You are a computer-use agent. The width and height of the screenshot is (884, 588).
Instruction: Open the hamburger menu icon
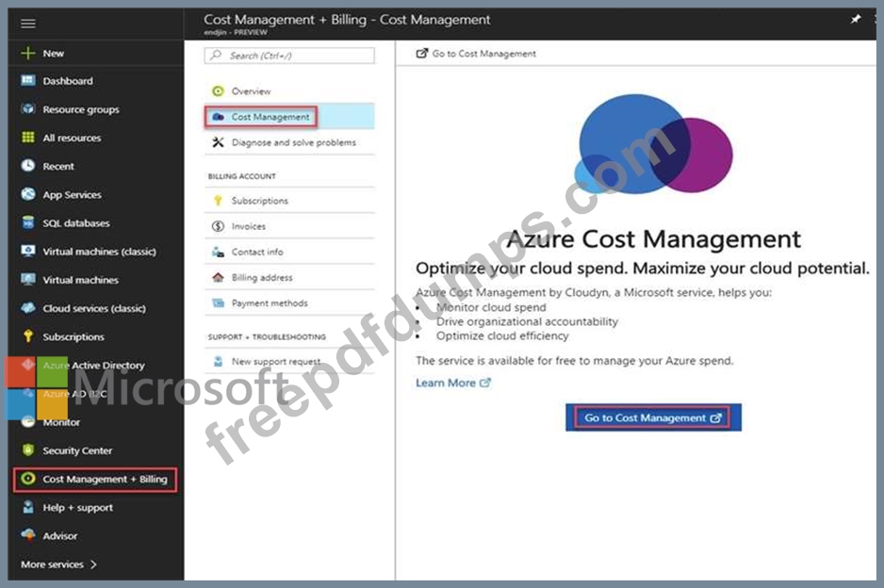click(27, 24)
